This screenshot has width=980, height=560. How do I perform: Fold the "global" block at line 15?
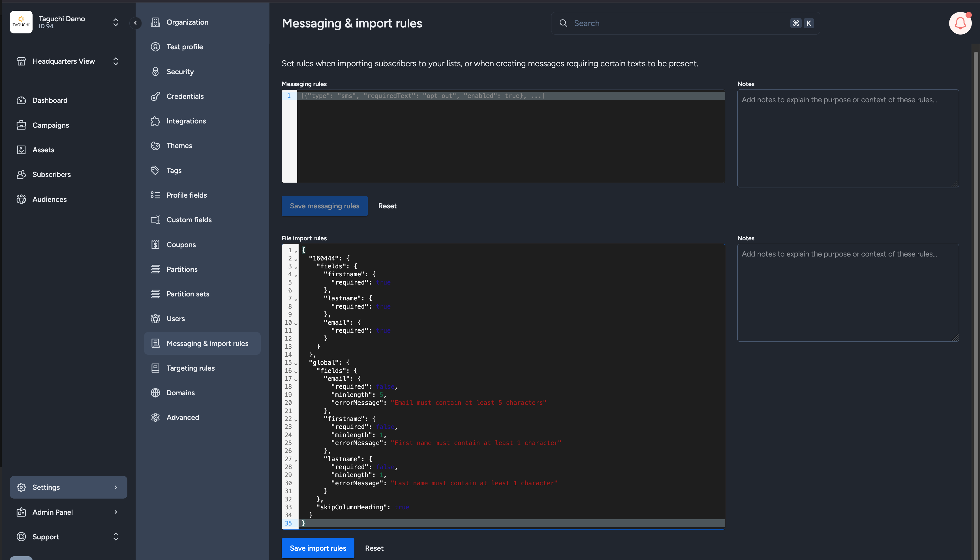[296, 364]
